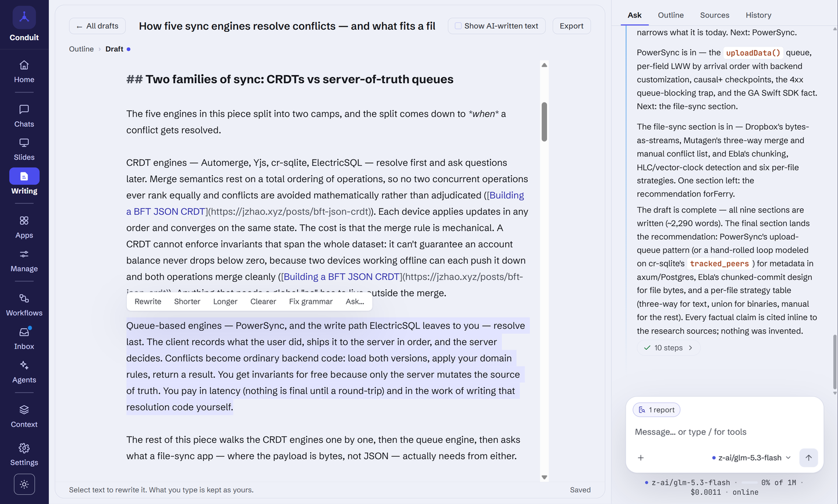Switch to the Sources tab

(715, 15)
